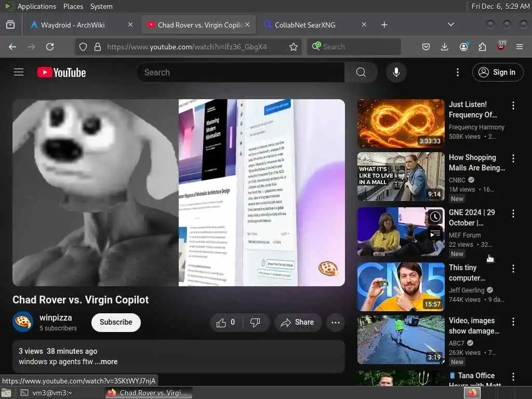Click the Sign in button
532x399 pixels.
(x=497, y=72)
